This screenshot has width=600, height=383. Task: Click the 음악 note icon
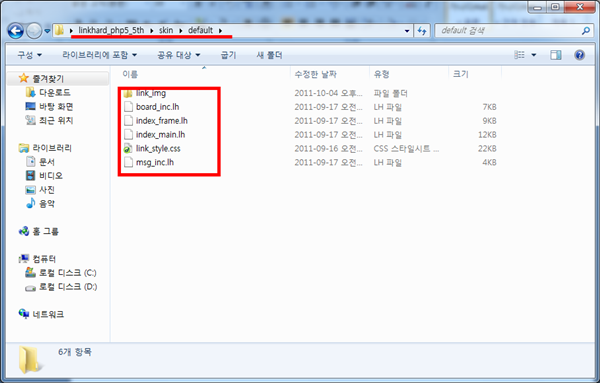pyautogui.click(x=31, y=203)
